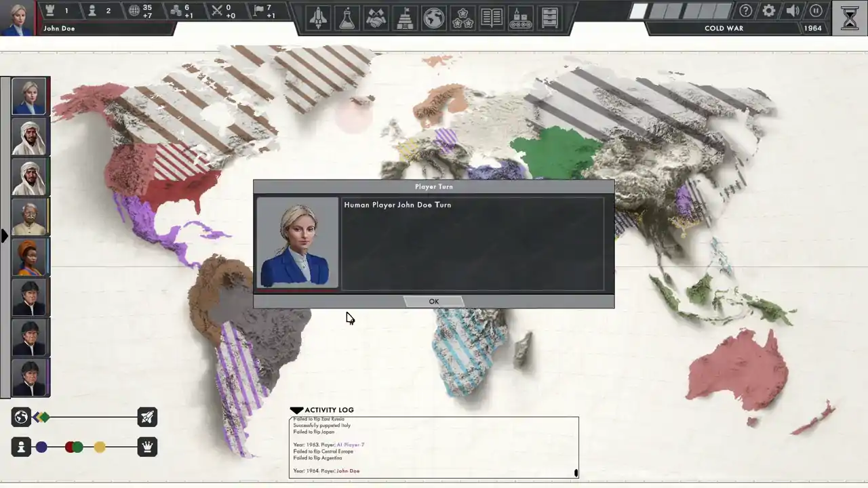Select the blonde woman leader portrait in sidebar

point(29,96)
